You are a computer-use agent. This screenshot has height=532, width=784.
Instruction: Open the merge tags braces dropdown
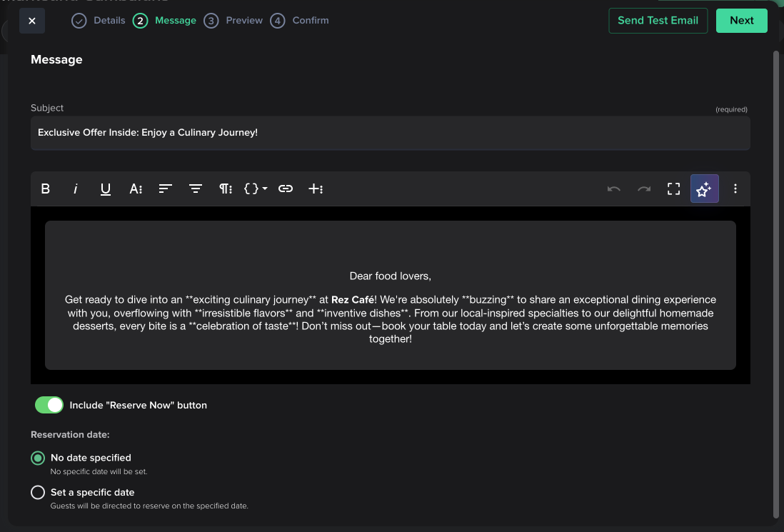pyautogui.click(x=255, y=189)
